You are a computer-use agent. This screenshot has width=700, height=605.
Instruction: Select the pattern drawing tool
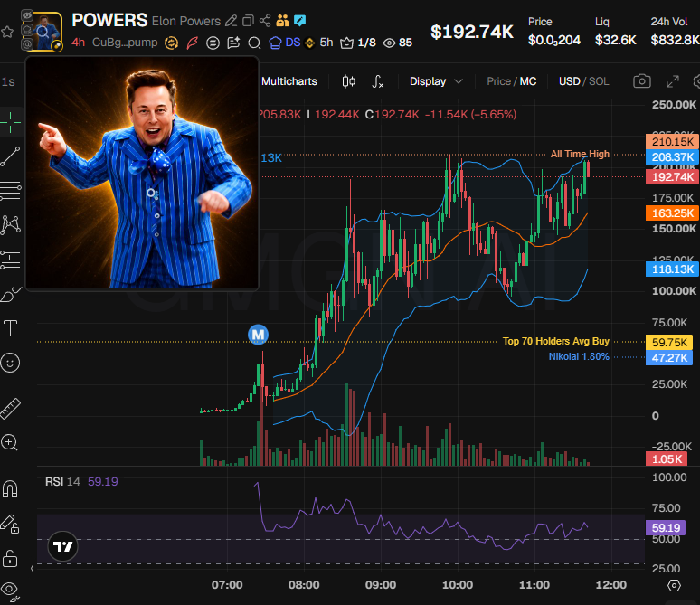[x=11, y=224]
